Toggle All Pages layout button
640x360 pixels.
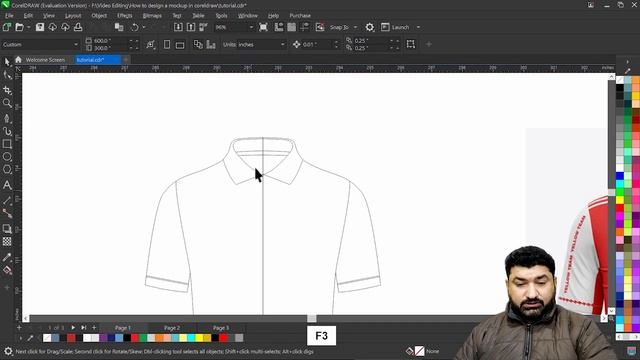pyautogui.click(x=198, y=44)
